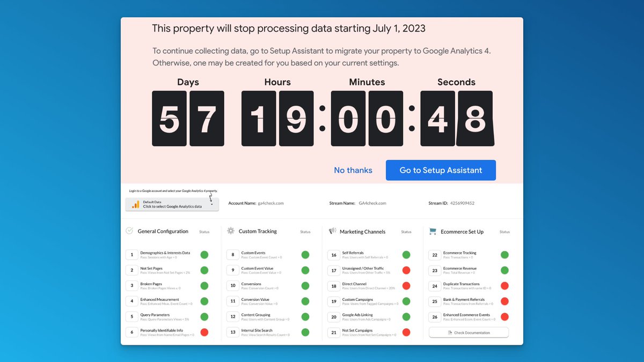The image size is (644, 362).
Task: Select check number 1 box
Action: click(x=131, y=255)
